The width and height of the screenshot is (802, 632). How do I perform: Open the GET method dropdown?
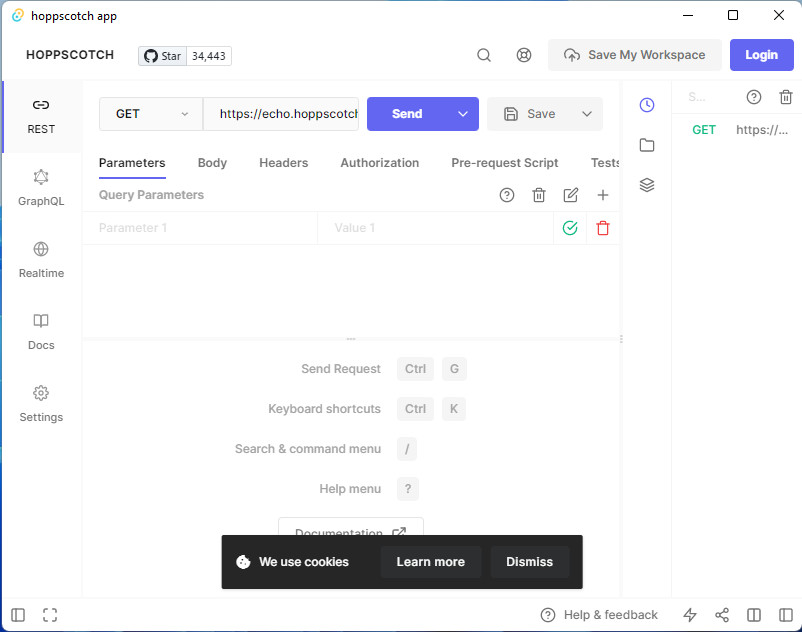pos(151,114)
